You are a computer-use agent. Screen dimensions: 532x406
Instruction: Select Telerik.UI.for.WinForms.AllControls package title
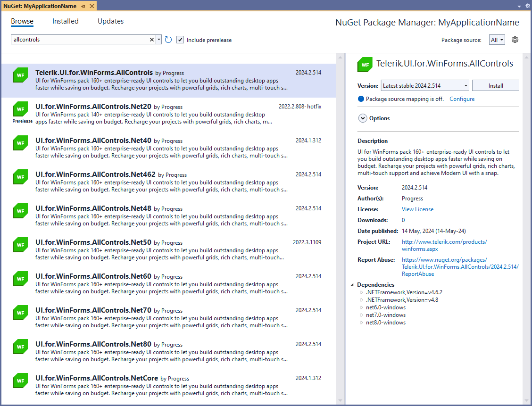tap(94, 73)
